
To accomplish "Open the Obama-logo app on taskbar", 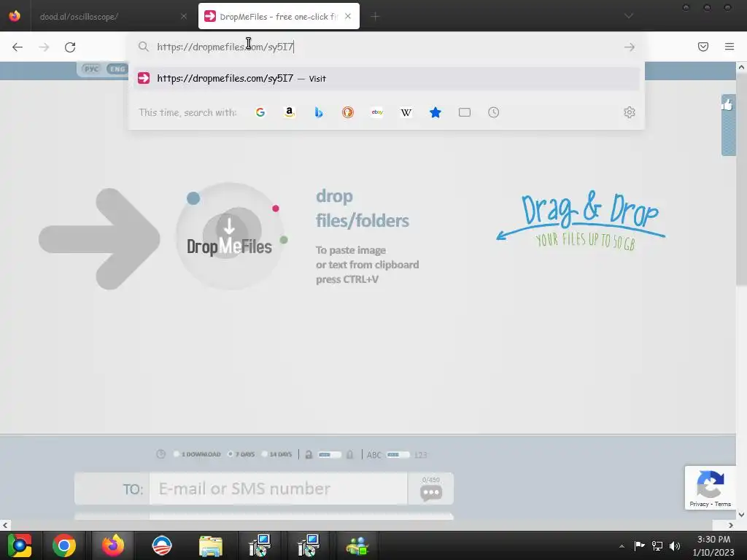I will tap(161, 545).
